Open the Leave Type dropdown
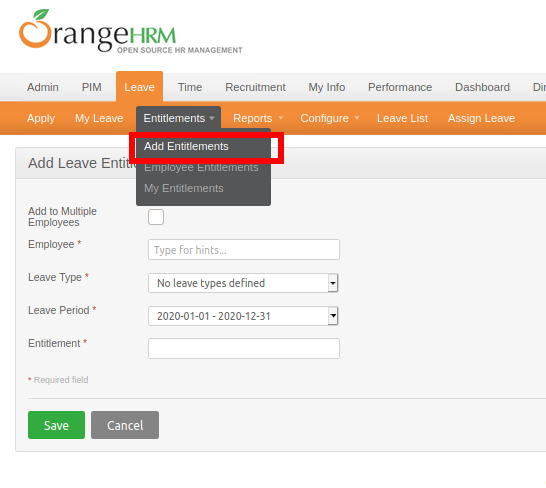This screenshot has height=488, width=546. [243, 283]
